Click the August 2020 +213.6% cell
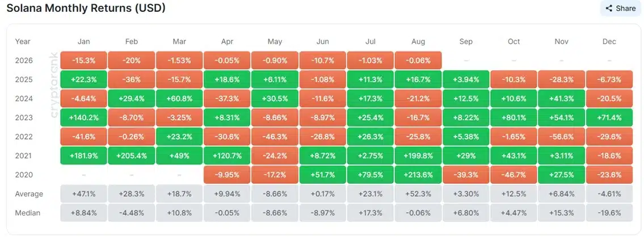The image size is (644, 237). click(418, 175)
